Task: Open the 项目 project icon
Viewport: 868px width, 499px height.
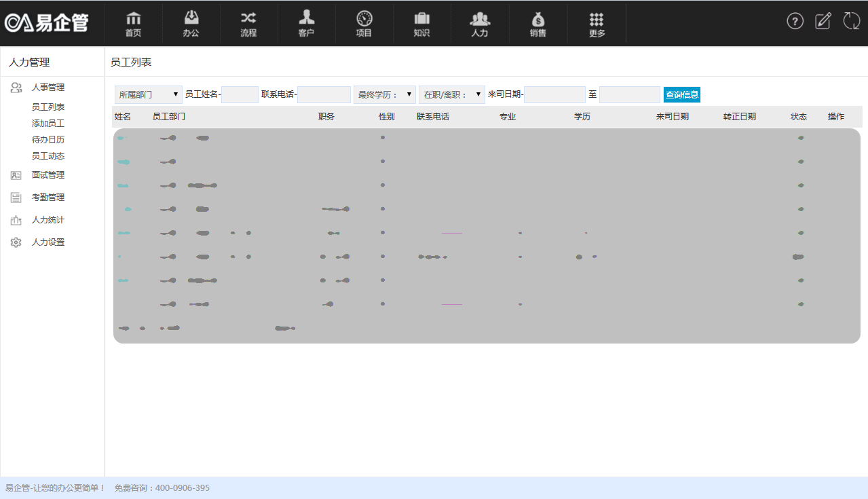Action: (364, 21)
